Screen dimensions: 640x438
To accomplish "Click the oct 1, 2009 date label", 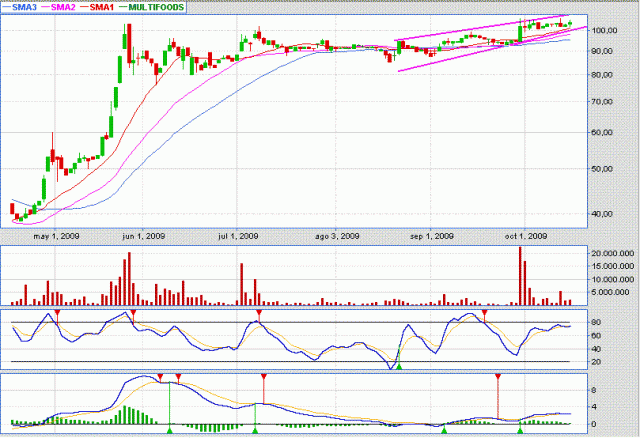I will click(x=526, y=236).
